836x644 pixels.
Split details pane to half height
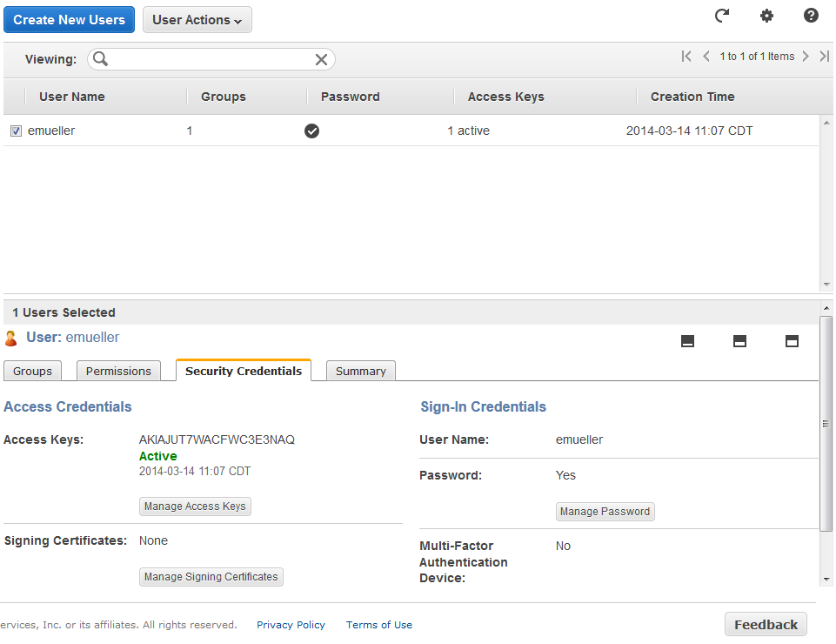(x=739, y=341)
